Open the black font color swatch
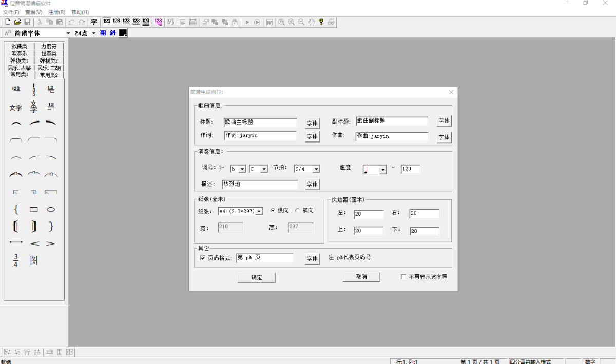616x364 pixels. coord(123,33)
